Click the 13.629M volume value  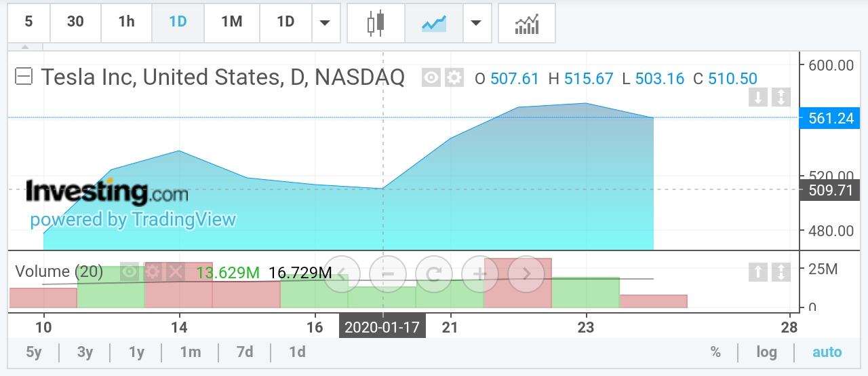(x=228, y=273)
